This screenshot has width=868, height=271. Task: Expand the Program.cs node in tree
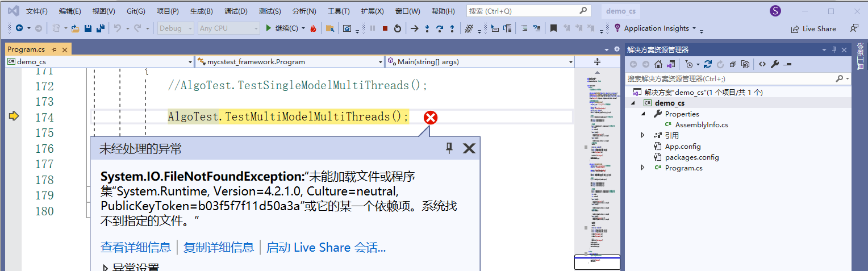[642, 168]
